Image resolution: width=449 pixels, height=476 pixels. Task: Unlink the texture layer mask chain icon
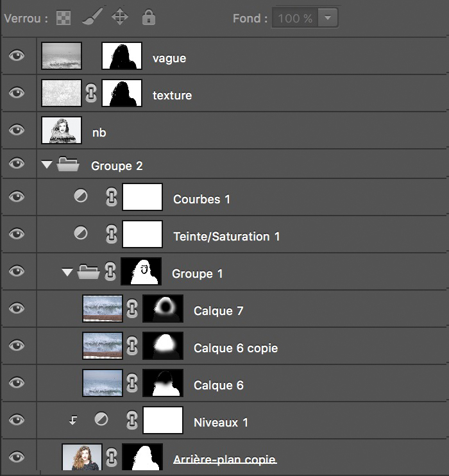(x=91, y=93)
